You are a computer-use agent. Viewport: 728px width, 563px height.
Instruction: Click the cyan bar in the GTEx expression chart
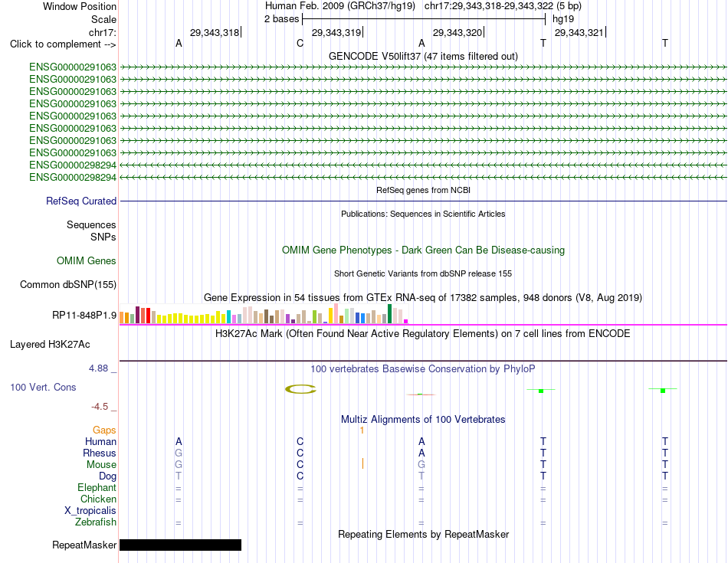[x=228, y=316]
